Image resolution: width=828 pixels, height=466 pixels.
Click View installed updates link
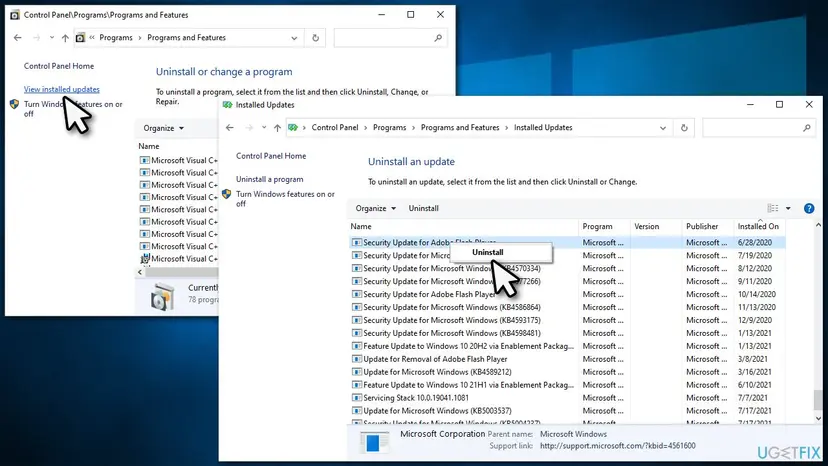click(x=61, y=89)
